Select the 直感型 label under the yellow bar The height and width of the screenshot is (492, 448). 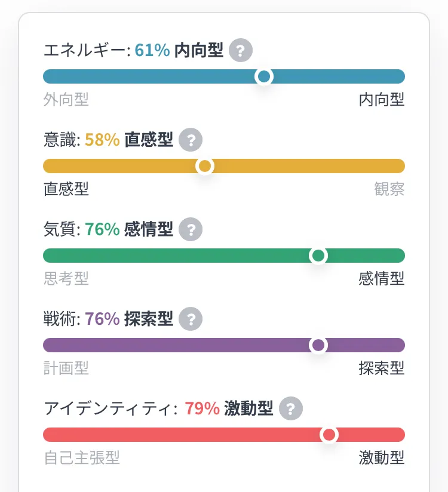[66, 189]
